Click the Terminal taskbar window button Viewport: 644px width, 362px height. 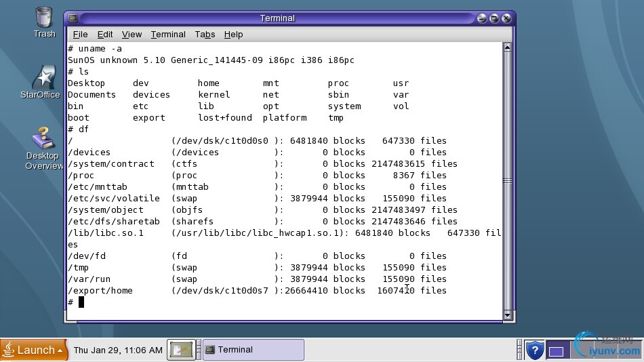pos(254,350)
